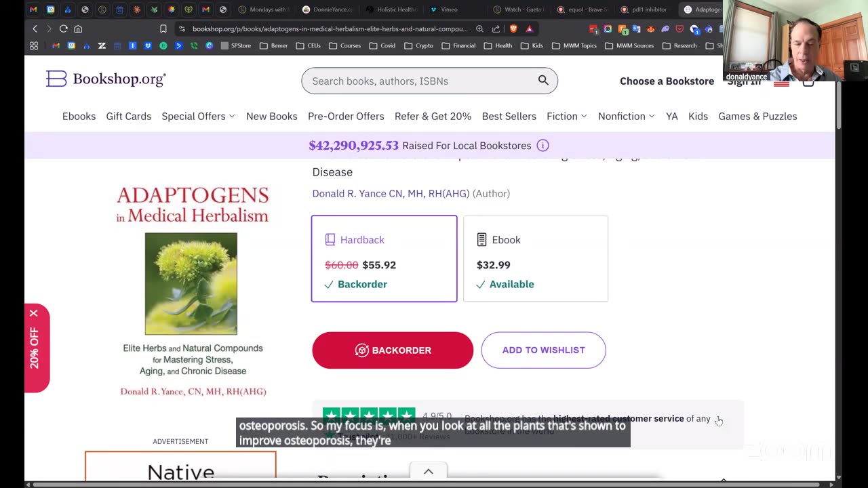Open the browser home page icon

click(78, 28)
